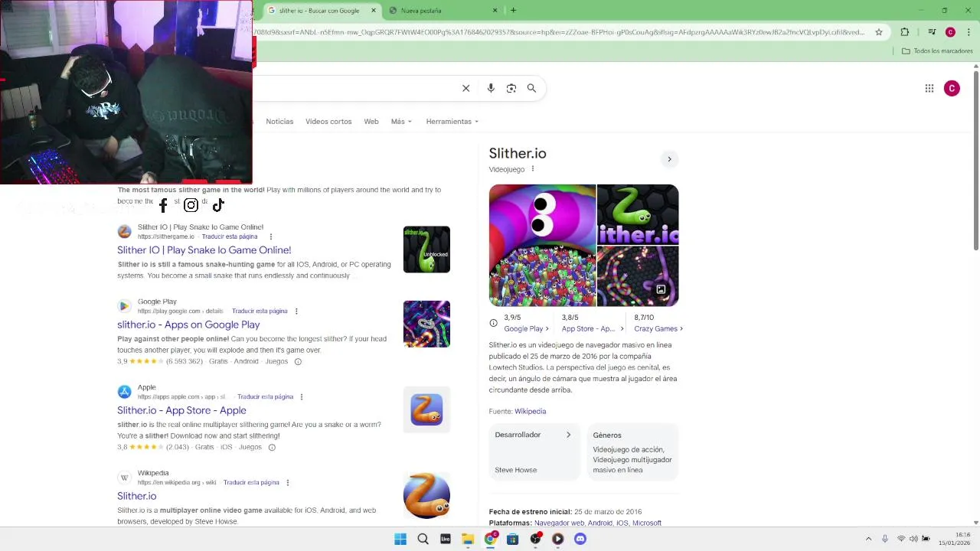Open Slither IO Unblocked result thumbnail
The width and height of the screenshot is (980, 551).
426,249
